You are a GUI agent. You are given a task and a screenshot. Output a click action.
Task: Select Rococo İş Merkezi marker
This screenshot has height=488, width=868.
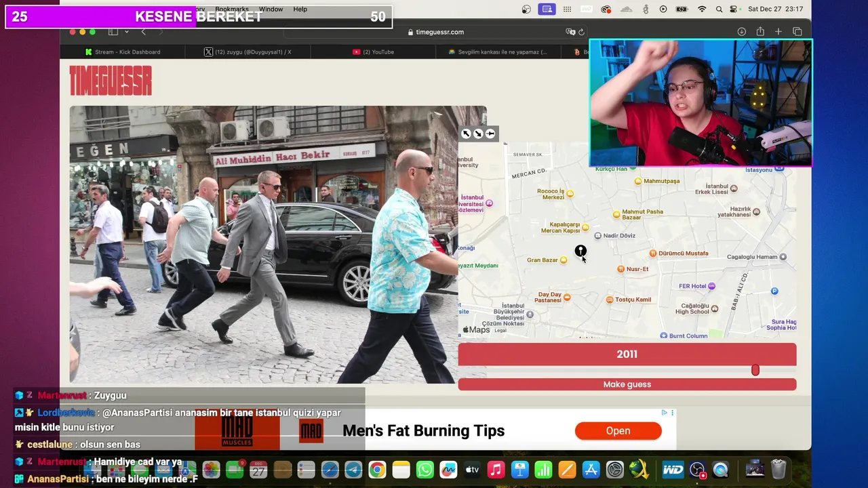pos(570,194)
